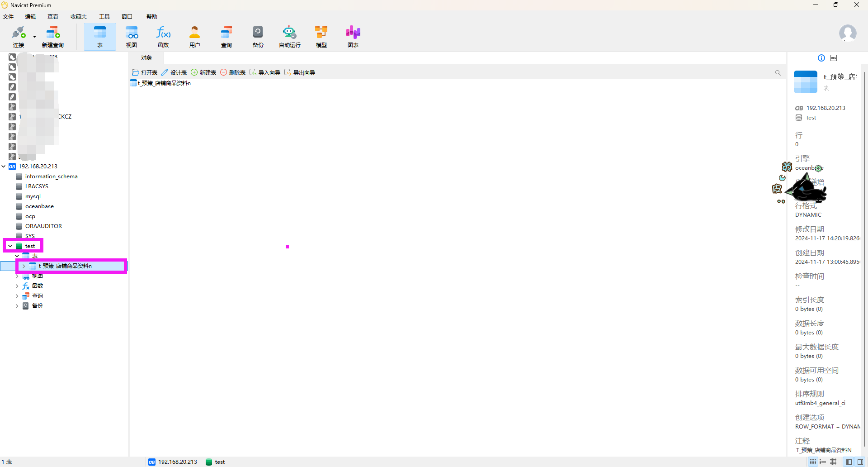Switch to the 对象 tab
Screen dimensions: 868x467
click(146, 58)
